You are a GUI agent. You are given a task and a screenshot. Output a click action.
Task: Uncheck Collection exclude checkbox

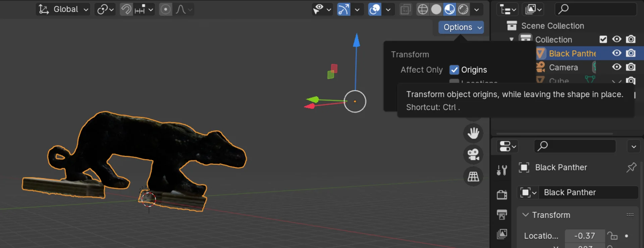tap(603, 40)
